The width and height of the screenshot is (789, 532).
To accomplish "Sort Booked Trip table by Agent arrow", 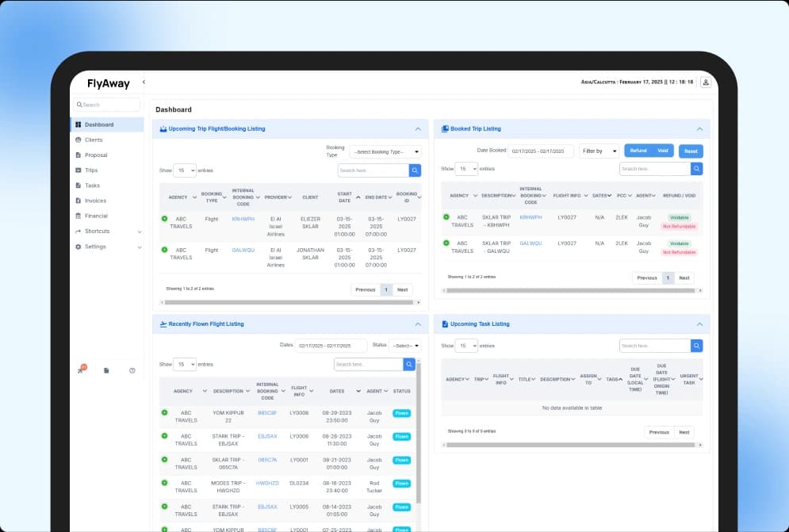I will click(x=653, y=196).
